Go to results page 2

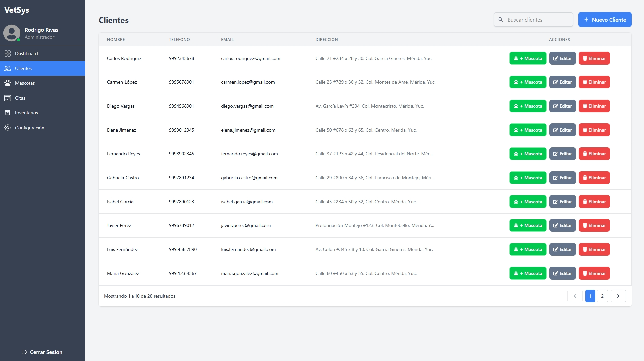click(602, 296)
